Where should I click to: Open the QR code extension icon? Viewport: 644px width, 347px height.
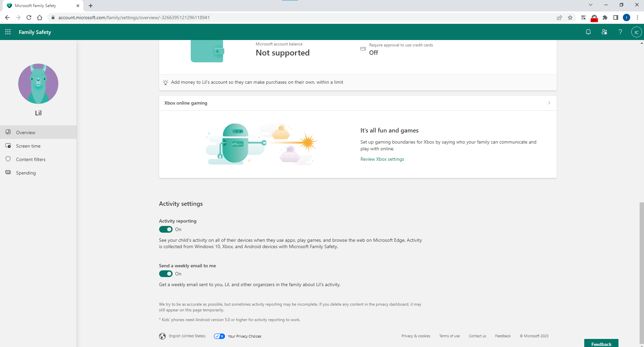click(x=584, y=17)
